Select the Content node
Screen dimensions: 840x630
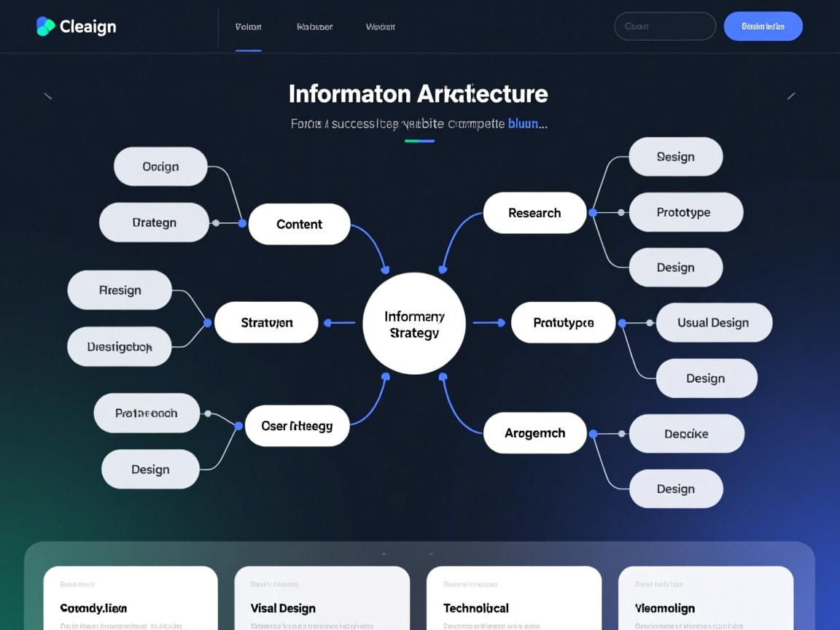coord(299,224)
